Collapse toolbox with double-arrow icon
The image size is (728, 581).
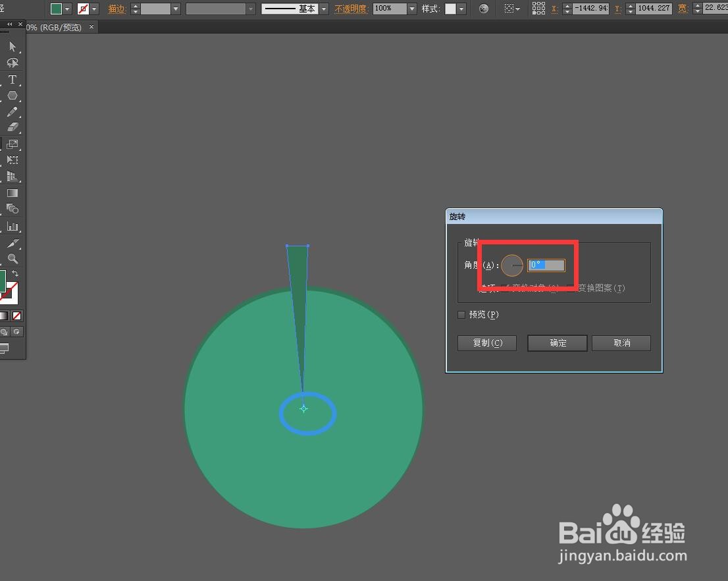[9, 24]
